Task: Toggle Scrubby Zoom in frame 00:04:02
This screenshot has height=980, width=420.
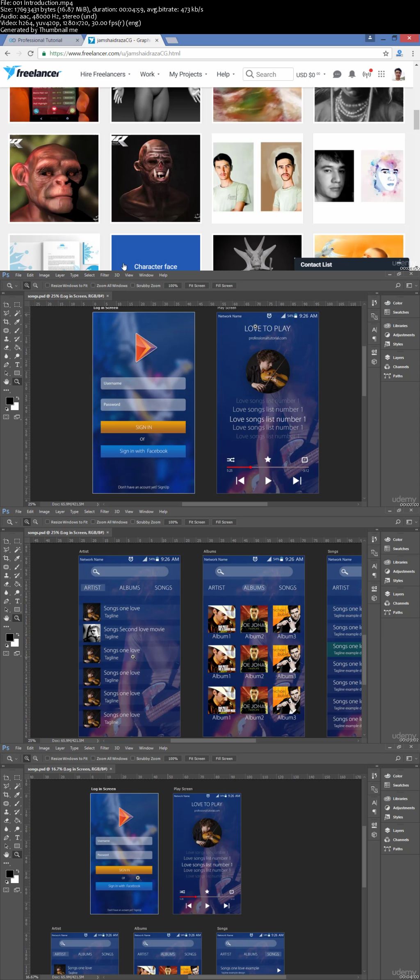Action: 133,758
